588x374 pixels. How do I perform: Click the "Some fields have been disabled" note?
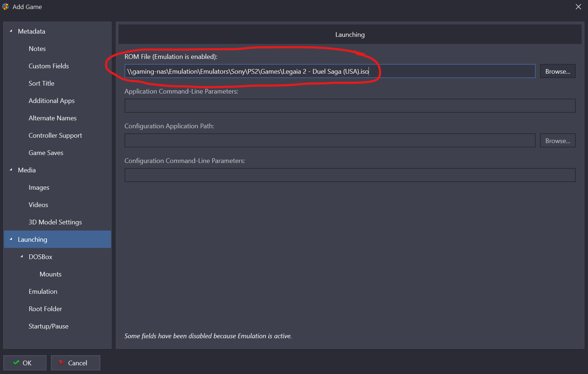pos(208,336)
